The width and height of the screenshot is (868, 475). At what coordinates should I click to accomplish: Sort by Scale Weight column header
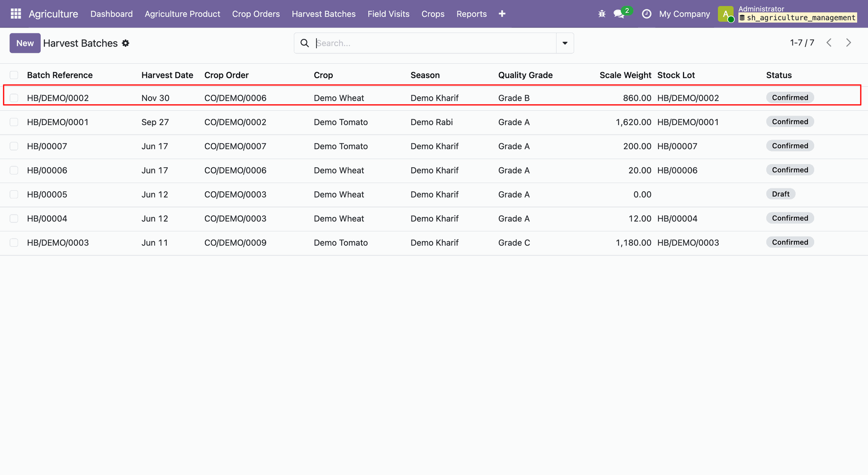point(625,75)
